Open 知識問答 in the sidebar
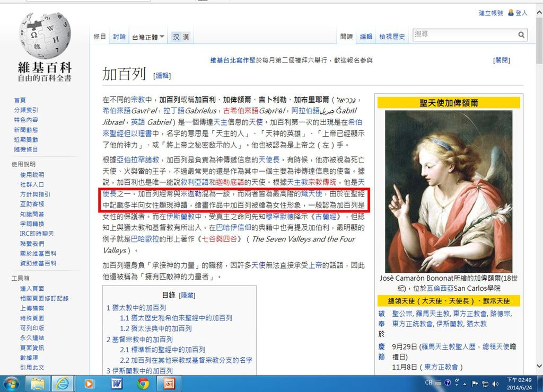Viewport: 543px width, 392px height. pyautogui.click(x=32, y=214)
